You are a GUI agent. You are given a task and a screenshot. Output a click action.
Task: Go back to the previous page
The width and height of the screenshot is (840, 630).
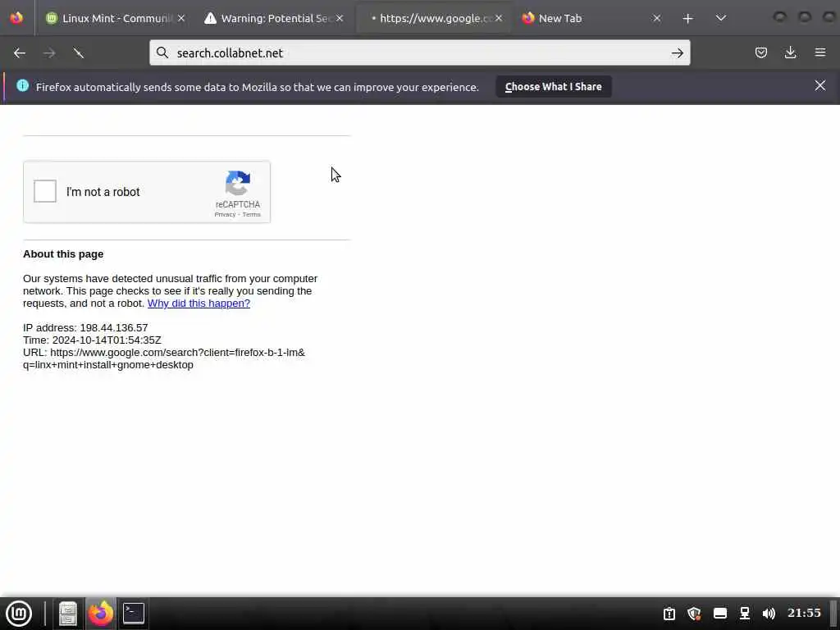click(x=20, y=53)
